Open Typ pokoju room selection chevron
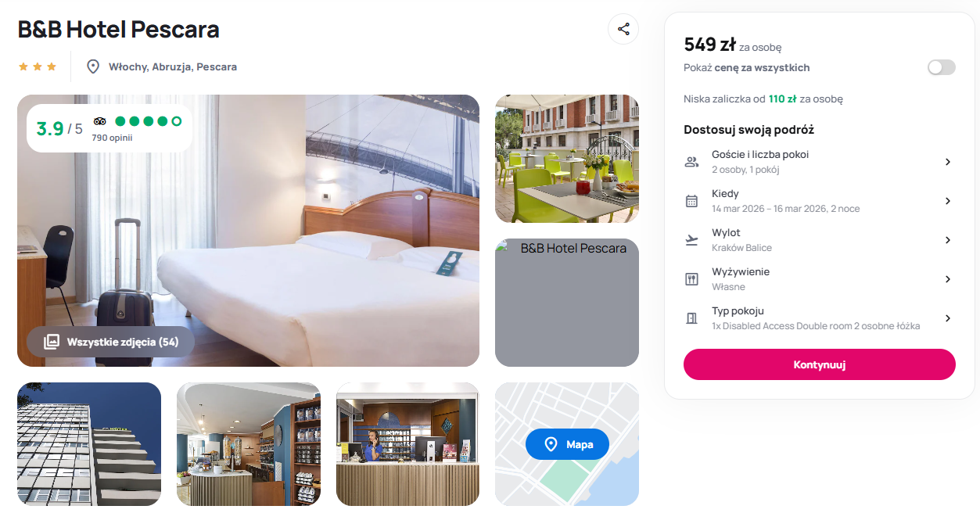This screenshot has width=980, height=513. [x=947, y=318]
